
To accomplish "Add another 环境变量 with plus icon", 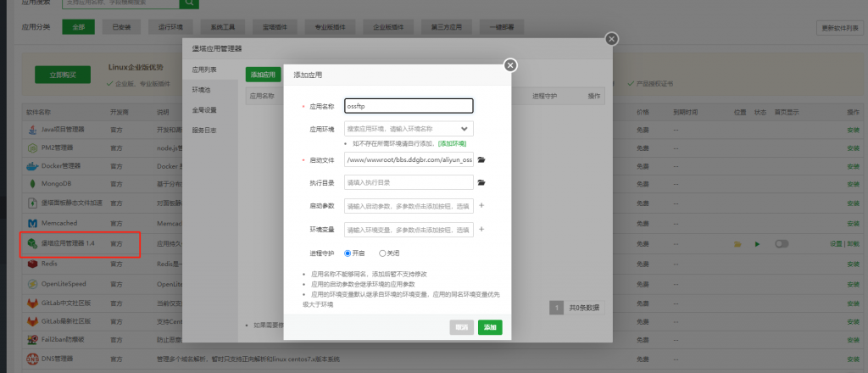I will [x=481, y=229].
